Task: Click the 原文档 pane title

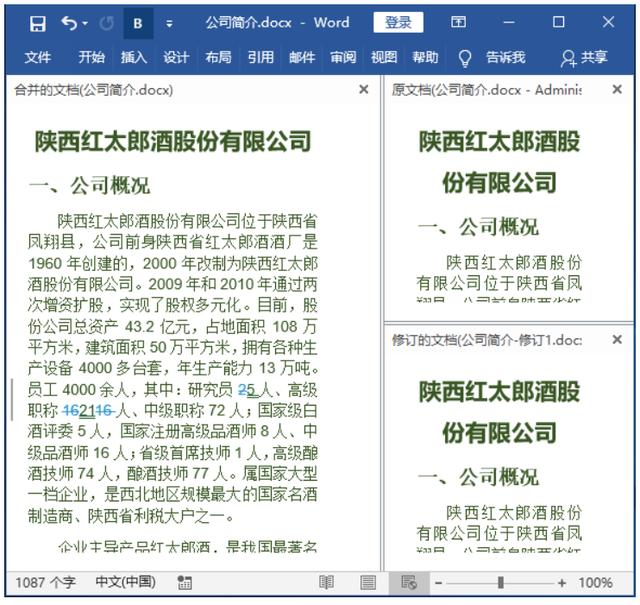Action: click(x=487, y=89)
